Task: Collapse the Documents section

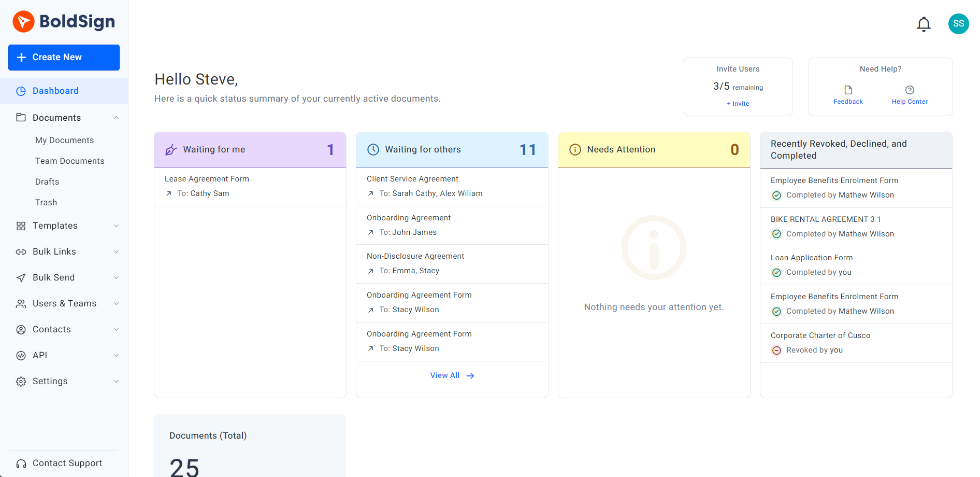Action: pos(117,118)
